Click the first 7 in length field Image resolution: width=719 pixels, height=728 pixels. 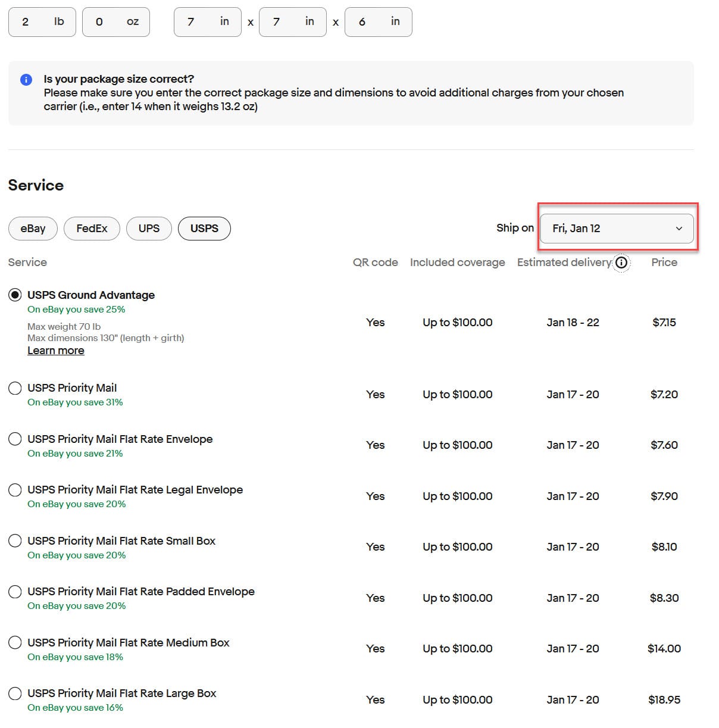click(x=208, y=22)
